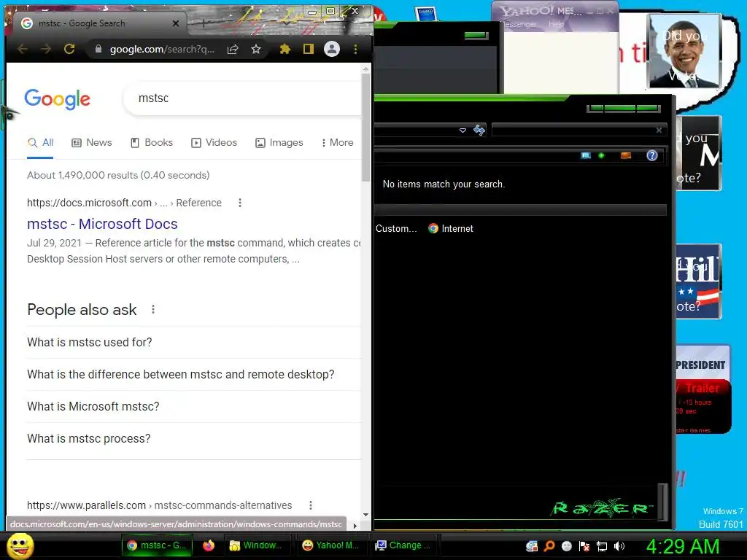Expand 'What is Microsoft mstsc?'
This screenshot has height=560, width=747.
194,406
